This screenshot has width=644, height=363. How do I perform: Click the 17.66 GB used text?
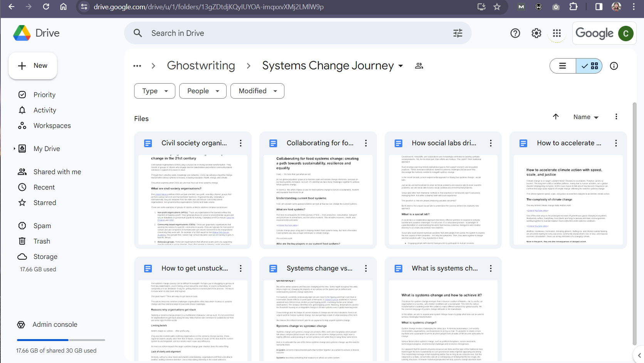pyautogui.click(x=38, y=270)
